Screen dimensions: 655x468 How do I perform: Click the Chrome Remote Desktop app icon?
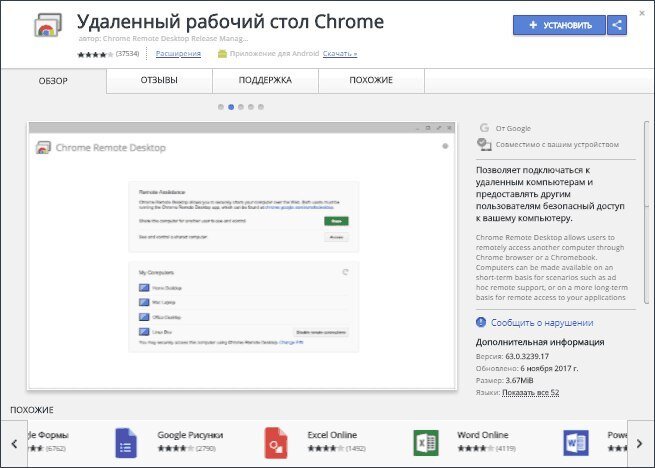click(48, 25)
